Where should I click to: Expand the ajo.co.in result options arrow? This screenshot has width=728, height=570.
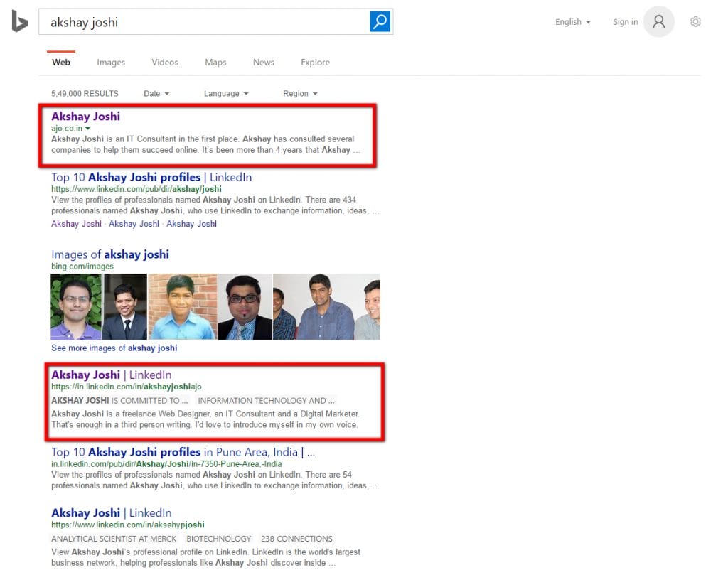(88, 129)
